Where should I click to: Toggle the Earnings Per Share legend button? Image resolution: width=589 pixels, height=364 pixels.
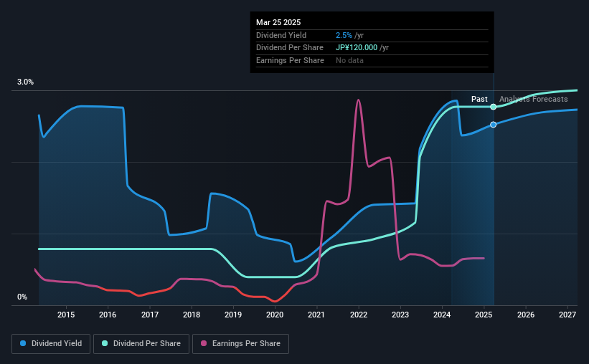[x=240, y=344]
